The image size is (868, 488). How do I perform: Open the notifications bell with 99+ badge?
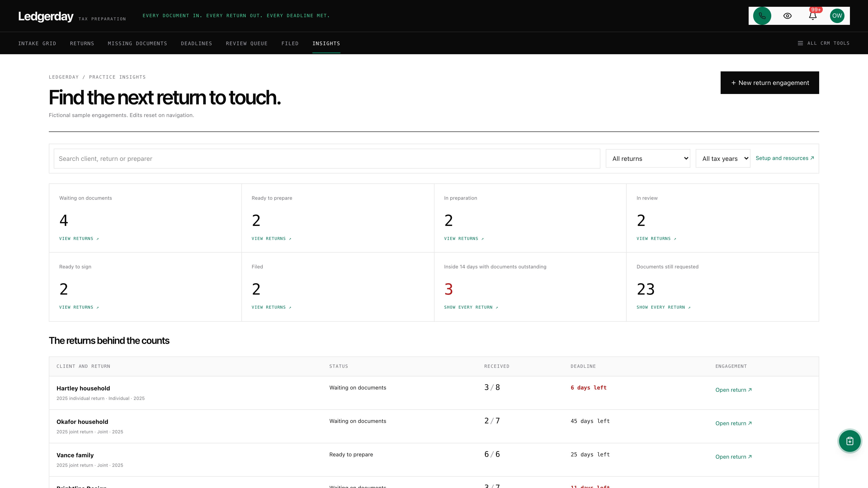[x=812, y=16]
